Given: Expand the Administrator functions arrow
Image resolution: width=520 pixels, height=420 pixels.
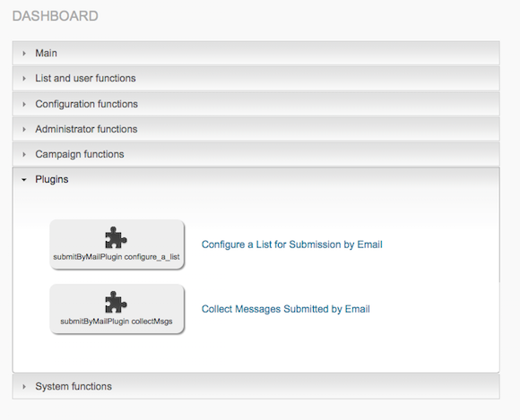Looking at the screenshot, I should coord(24,129).
